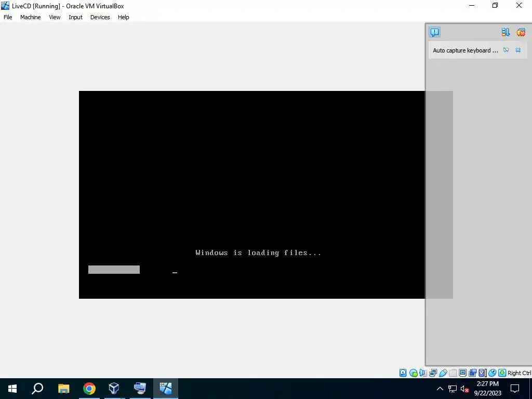Expand the hidden system tray icons chevron
The image size is (532, 399).
(440, 389)
